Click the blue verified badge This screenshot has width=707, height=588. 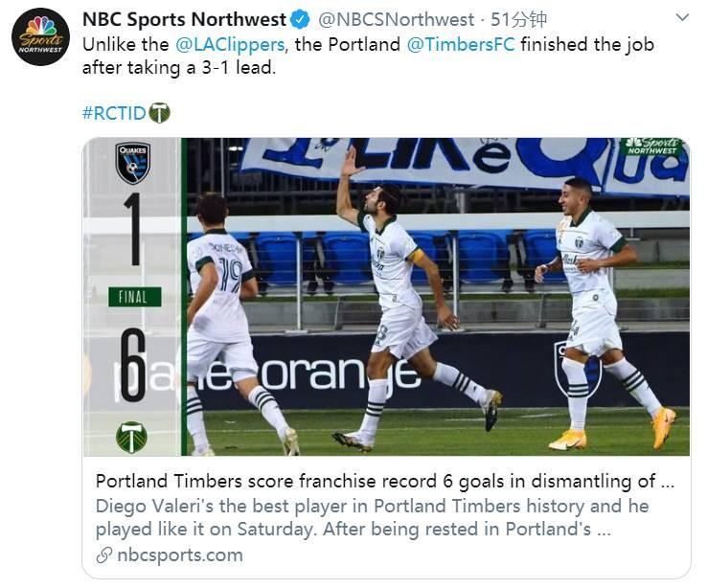tap(301, 19)
